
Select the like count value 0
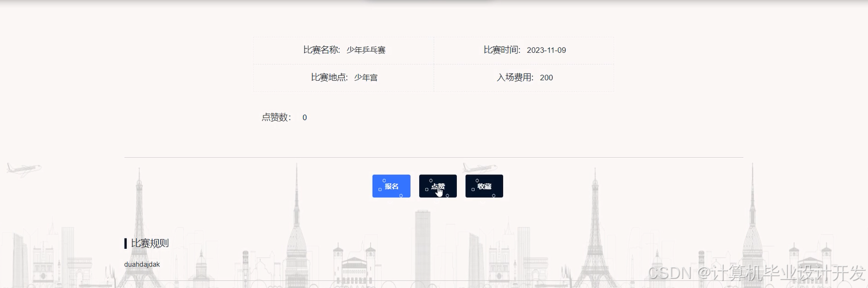click(x=304, y=117)
